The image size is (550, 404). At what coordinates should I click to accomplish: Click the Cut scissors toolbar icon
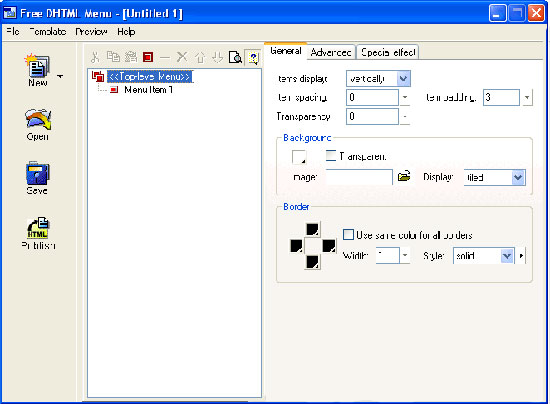pyautogui.click(x=95, y=57)
